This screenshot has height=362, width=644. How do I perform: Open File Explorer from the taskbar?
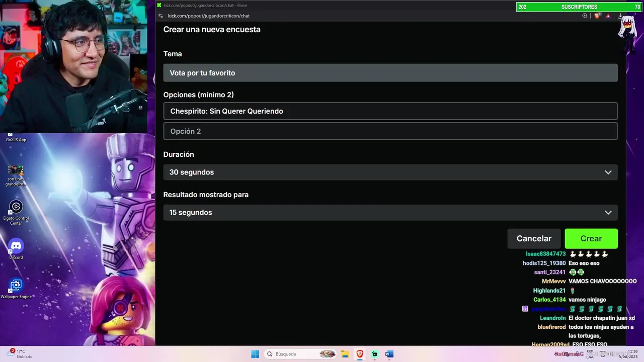point(345,354)
